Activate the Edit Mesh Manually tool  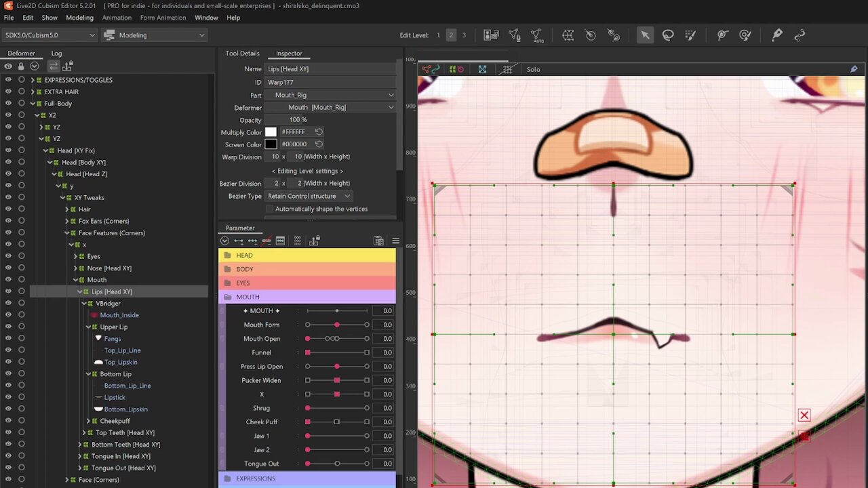coord(515,35)
